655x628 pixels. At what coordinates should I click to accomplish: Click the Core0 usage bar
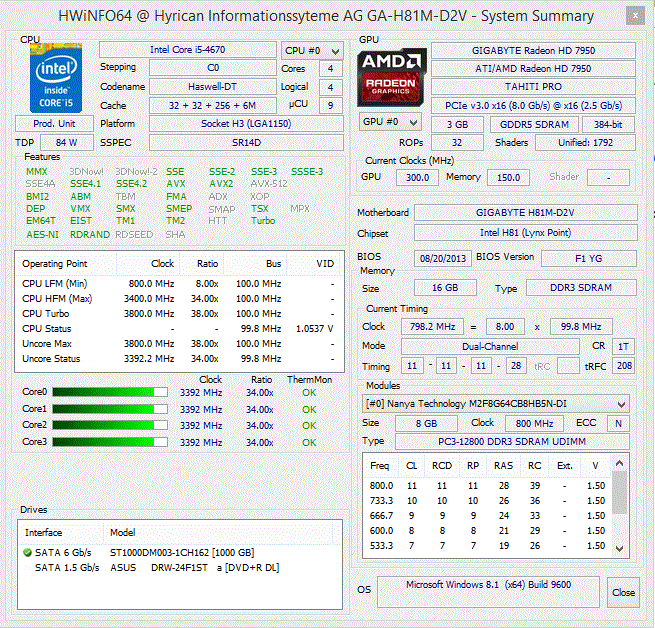[110, 392]
